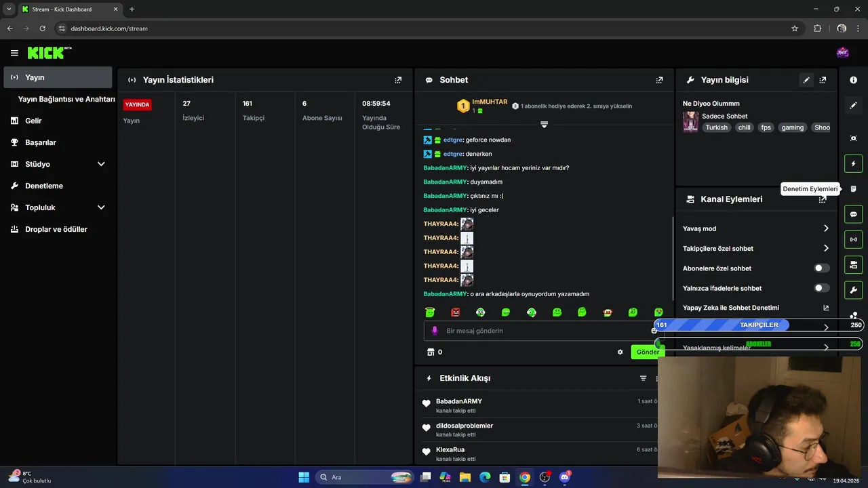
Task: Toggle the chat bubble icon in right sidebar
Action: [x=854, y=214]
